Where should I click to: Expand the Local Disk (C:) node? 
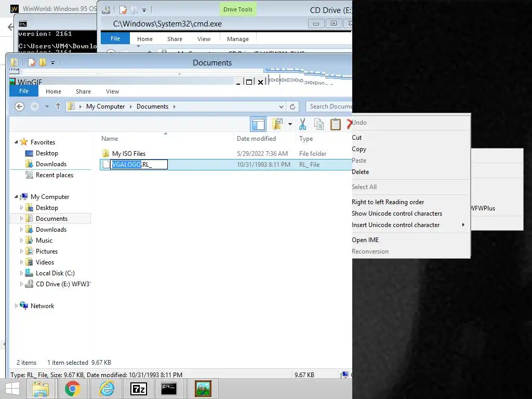point(21,273)
